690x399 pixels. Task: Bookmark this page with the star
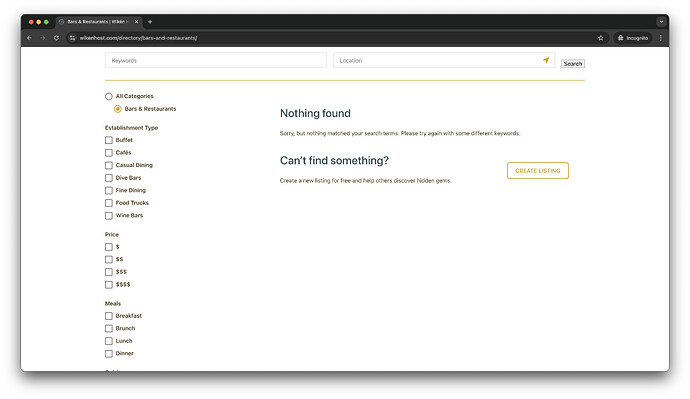coord(601,38)
